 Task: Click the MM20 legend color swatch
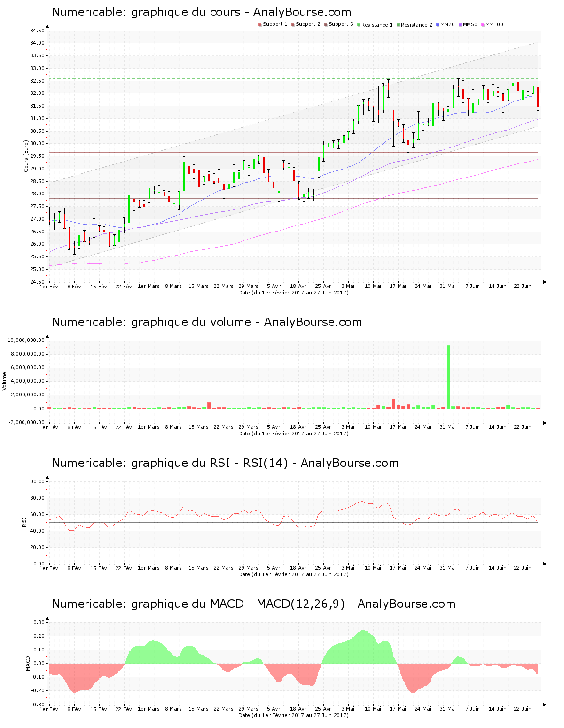pyautogui.click(x=438, y=25)
